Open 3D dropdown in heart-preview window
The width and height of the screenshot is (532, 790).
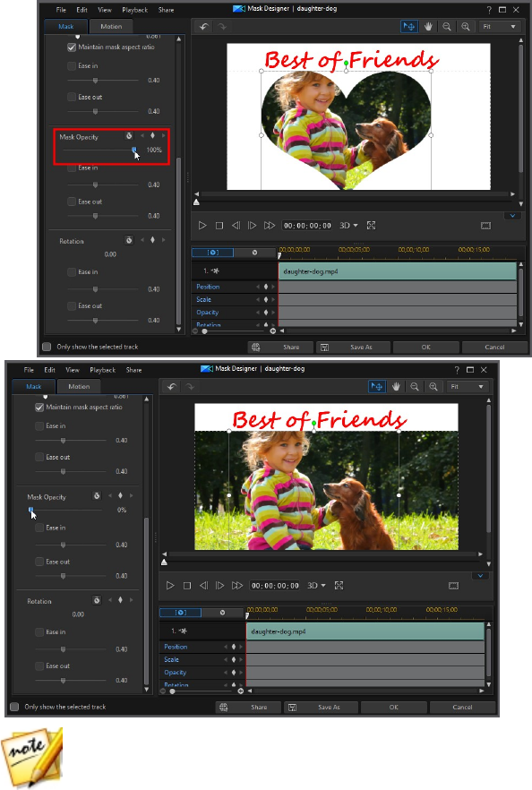[348, 226]
